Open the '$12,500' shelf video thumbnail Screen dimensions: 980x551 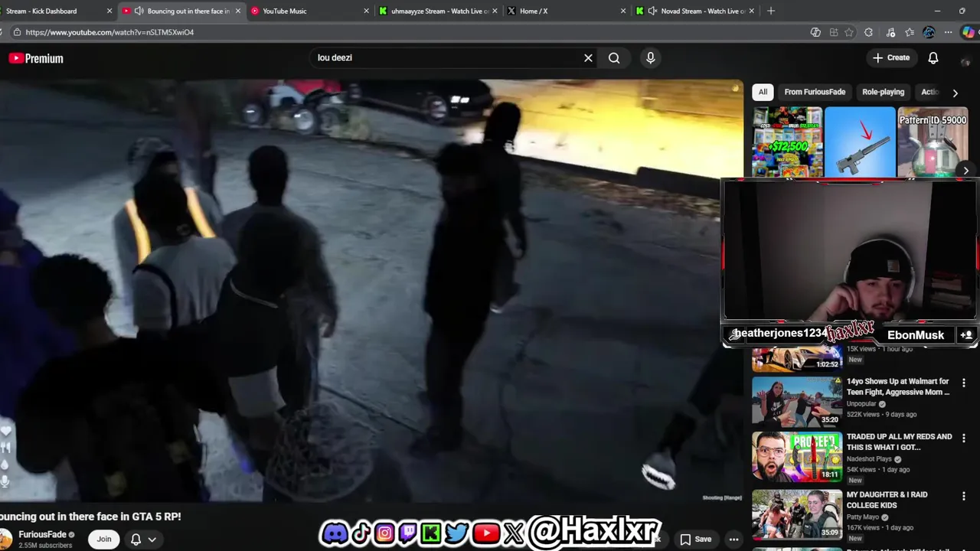(787, 142)
